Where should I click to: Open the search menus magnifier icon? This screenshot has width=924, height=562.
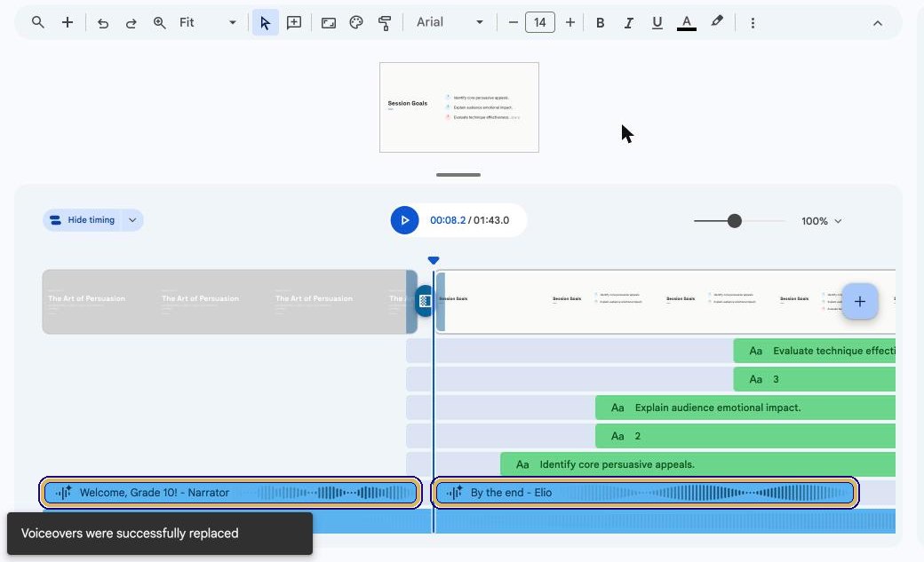click(x=37, y=22)
